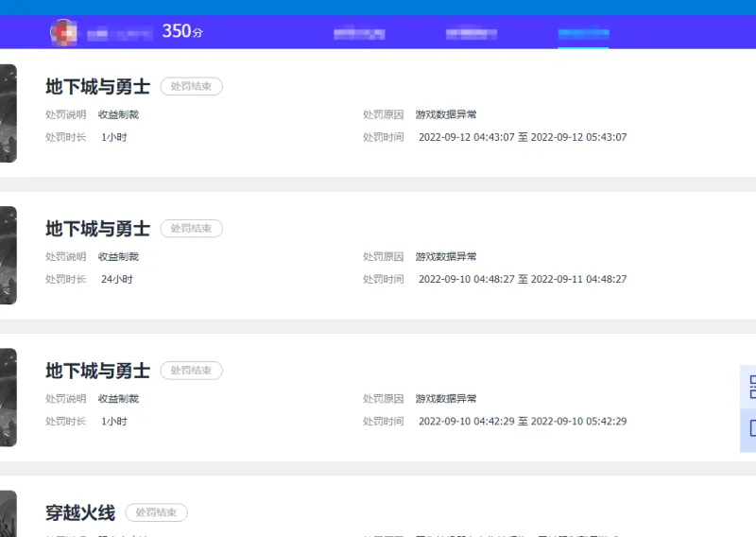This screenshot has width=756, height=537.
Task: Click 地下城与勇士 title of 2022-09-12 record
Action: tap(98, 87)
